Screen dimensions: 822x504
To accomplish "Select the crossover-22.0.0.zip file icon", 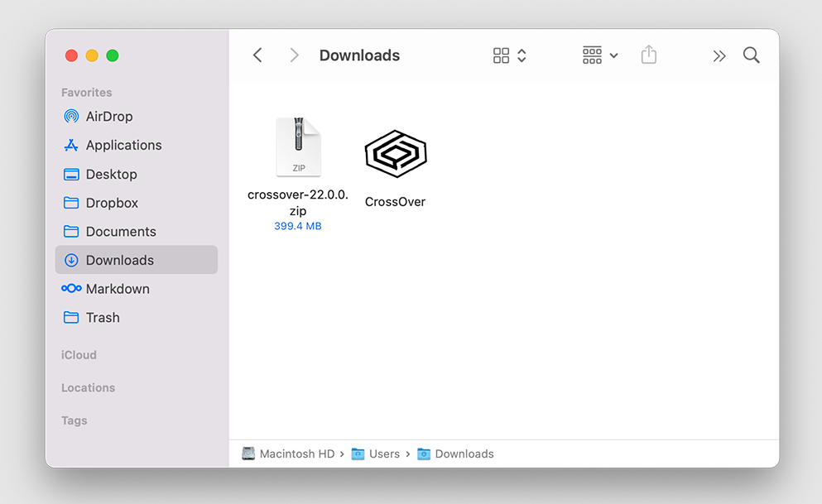I will (298, 147).
